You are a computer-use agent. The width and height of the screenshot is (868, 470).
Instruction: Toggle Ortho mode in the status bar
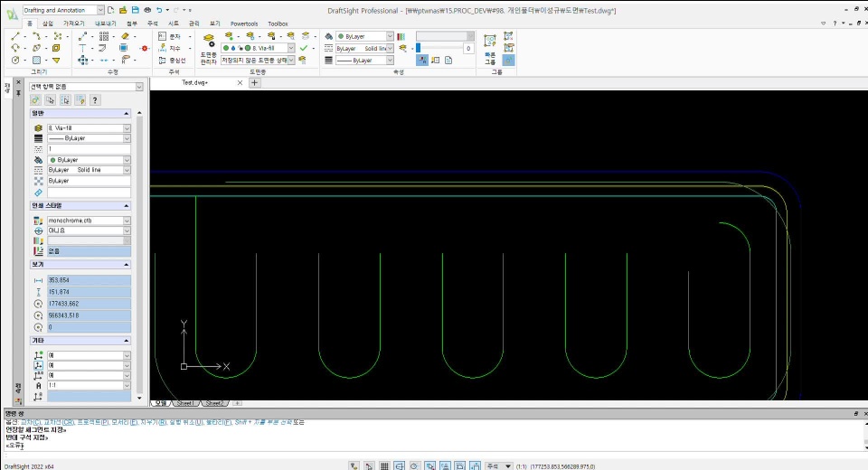tap(400, 465)
